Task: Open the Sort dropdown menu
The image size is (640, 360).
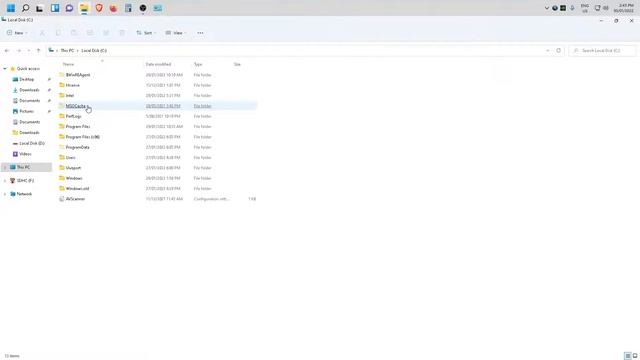Action: pos(146,33)
